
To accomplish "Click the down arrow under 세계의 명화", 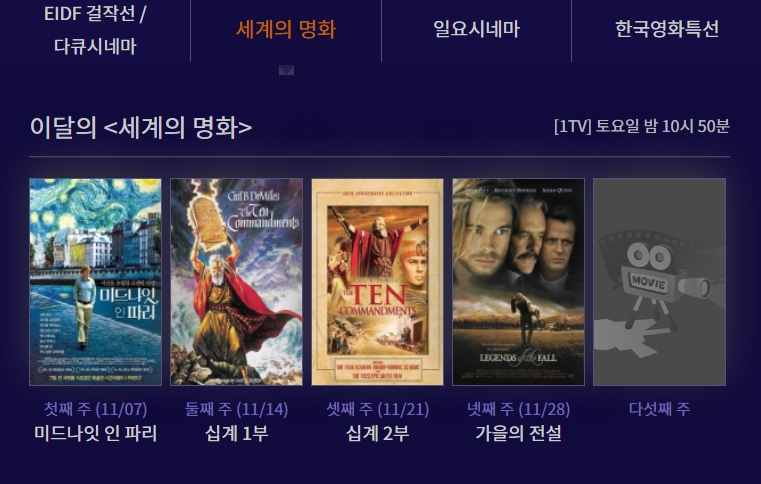I will point(286,70).
